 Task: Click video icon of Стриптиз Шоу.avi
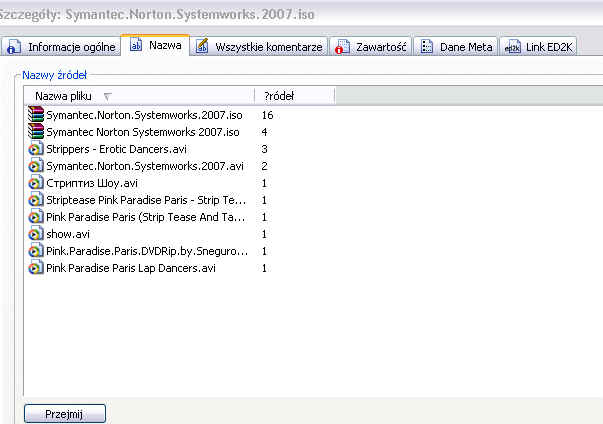pyautogui.click(x=36, y=183)
